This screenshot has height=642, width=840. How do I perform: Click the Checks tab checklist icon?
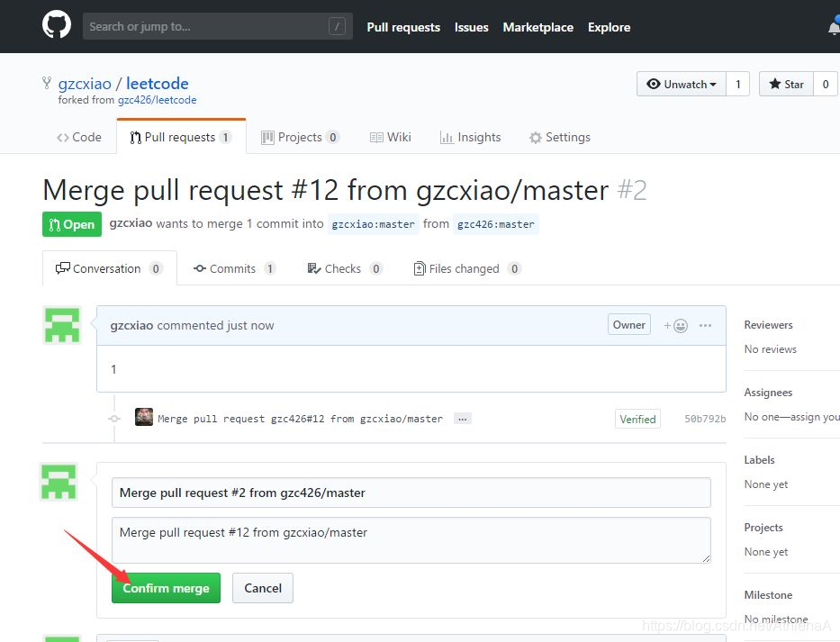pos(314,268)
